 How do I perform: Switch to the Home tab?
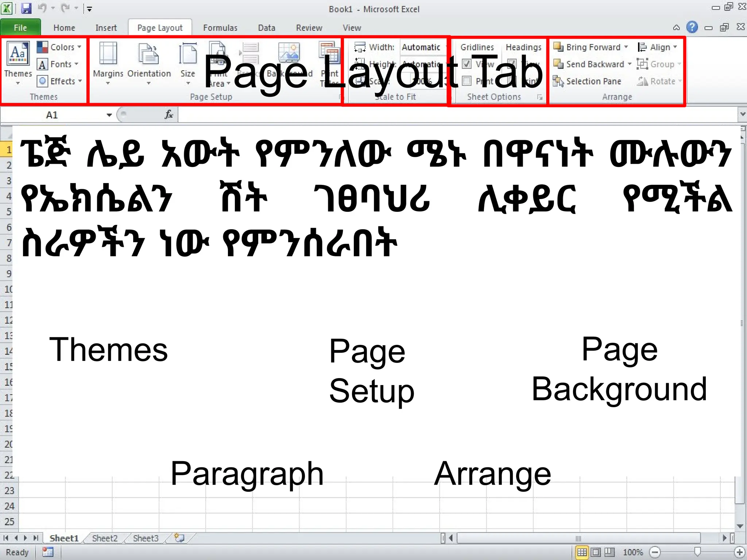click(x=64, y=28)
